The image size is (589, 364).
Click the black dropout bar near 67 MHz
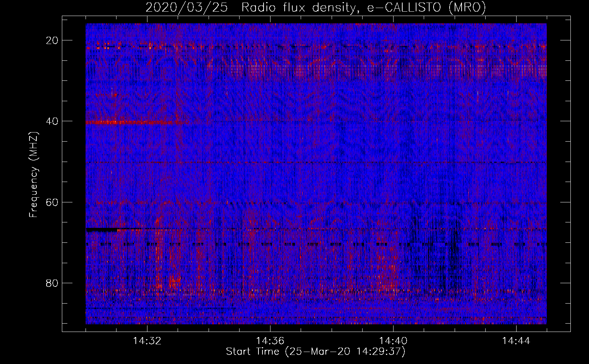[x=102, y=230]
